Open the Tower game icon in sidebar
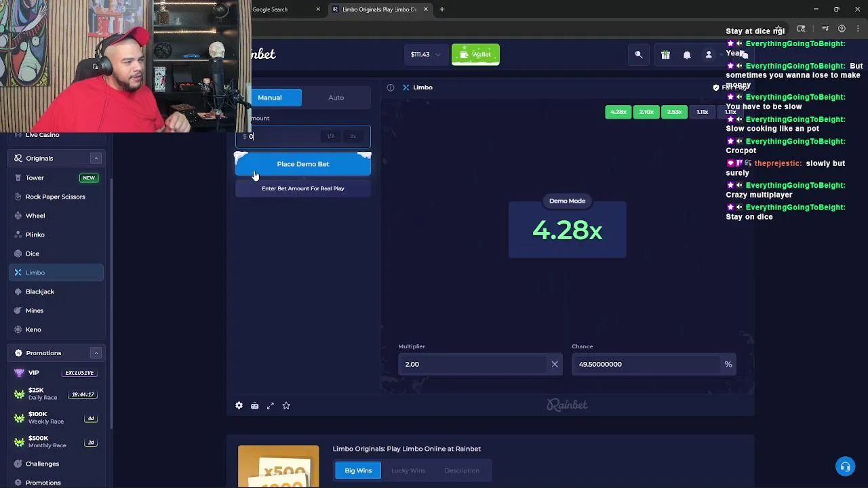This screenshot has height=488, width=868. 18,178
